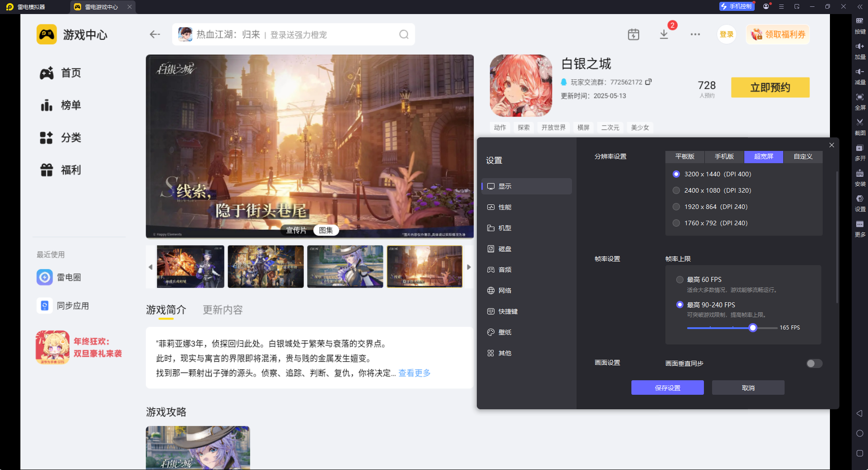868x470 pixels.
Task: Click the Android recent apps square
Action: click(x=859, y=453)
